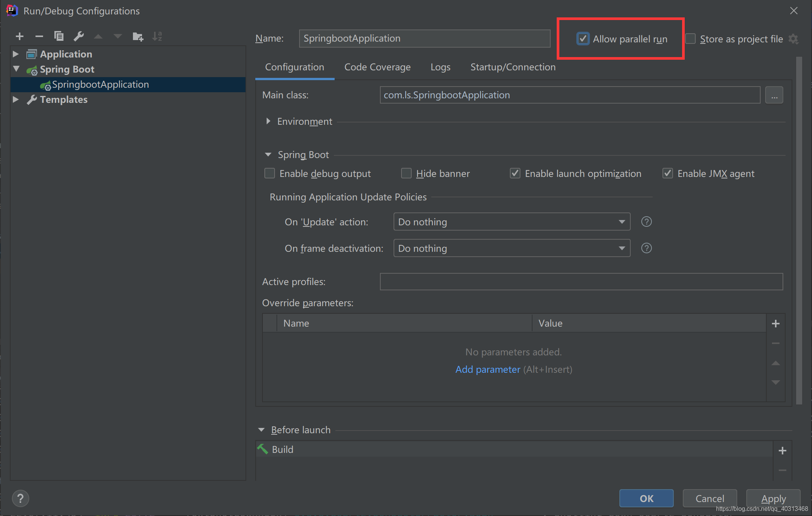
Task: Move the override parameter down
Action: (x=776, y=382)
